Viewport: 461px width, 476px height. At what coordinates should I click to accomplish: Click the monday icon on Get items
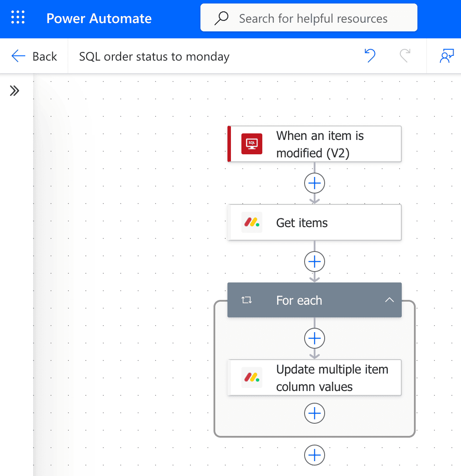coord(251,222)
